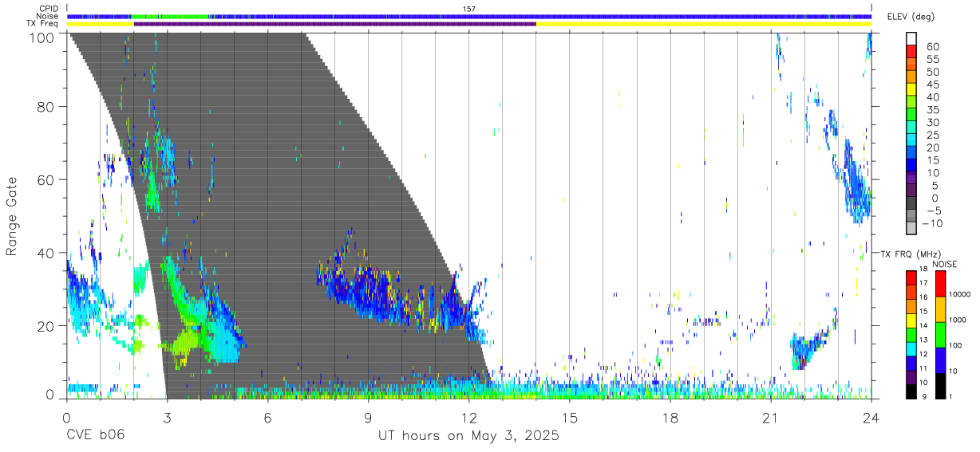This screenshot has height=452, width=980.
Task: Click the 10000 label on the NOISE scale
Action: [959, 295]
